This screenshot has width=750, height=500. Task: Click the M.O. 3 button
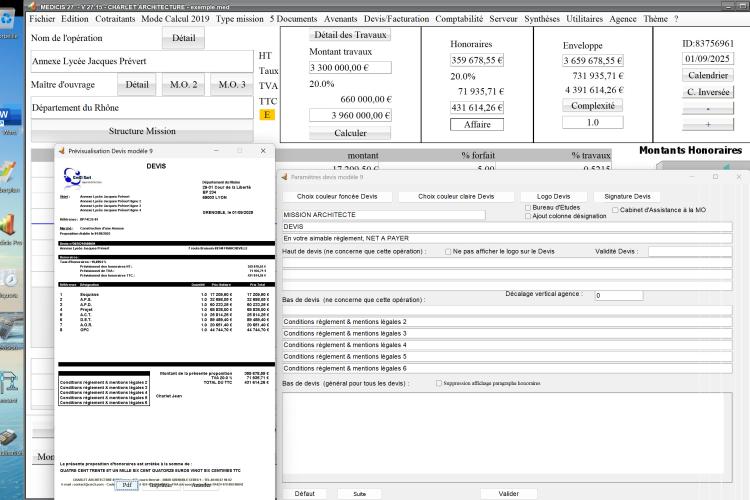pyautogui.click(x=232, y=85)
